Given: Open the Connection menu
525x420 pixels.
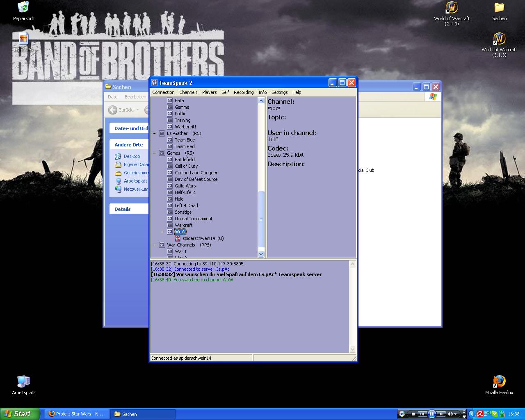Looking at the screenshot, I should 163,92.
